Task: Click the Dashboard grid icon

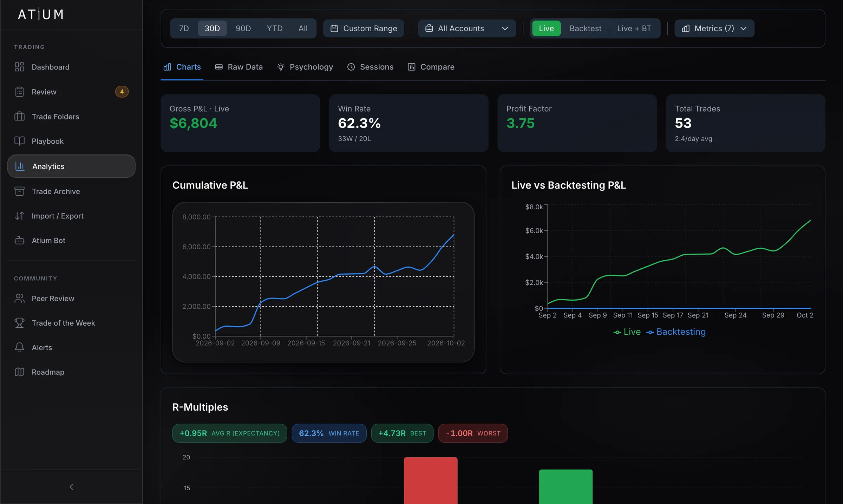Action: tap(19, 67)
